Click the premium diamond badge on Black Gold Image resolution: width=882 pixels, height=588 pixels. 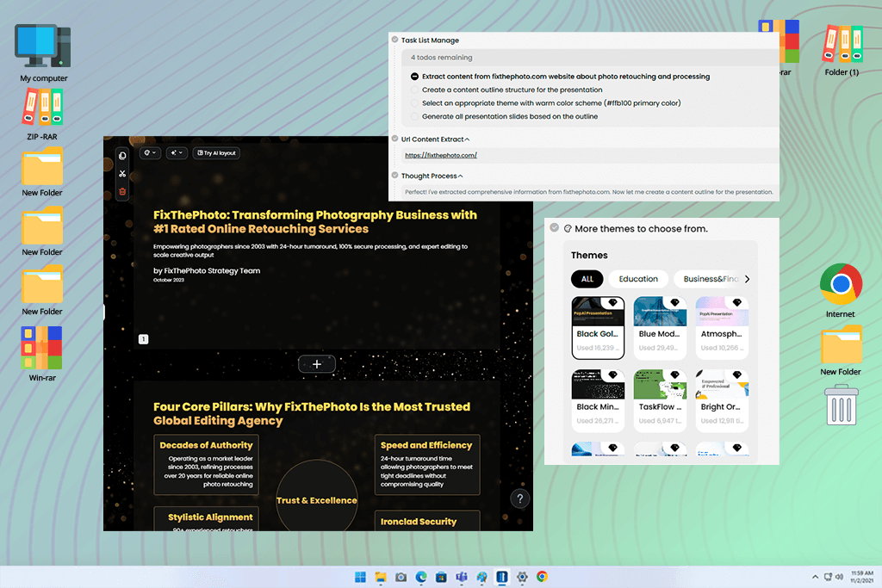point(613,302)
